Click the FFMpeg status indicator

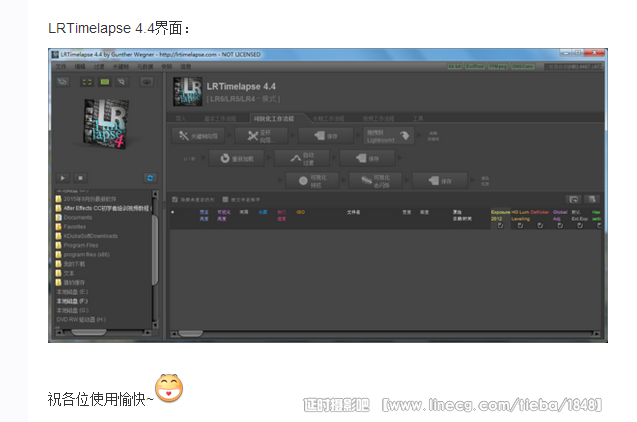pos(498,66)
